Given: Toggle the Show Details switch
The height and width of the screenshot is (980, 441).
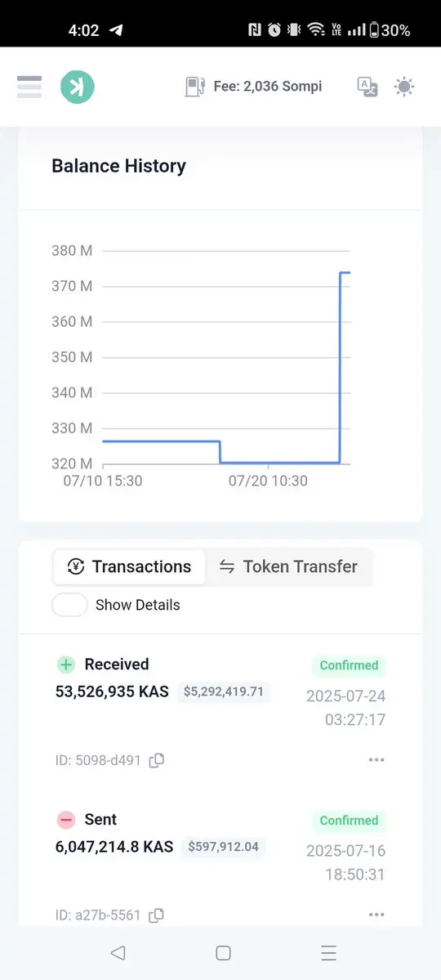Looking at the screenshot, I should coord(69,605).
